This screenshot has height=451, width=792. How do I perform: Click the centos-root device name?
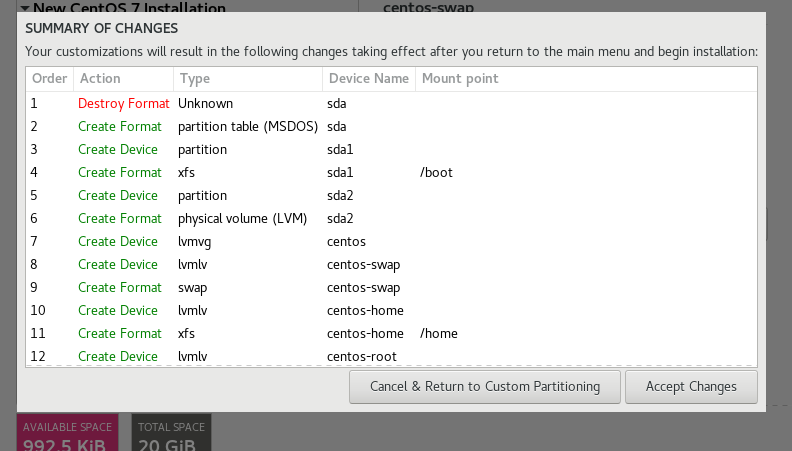coord(362,357)
